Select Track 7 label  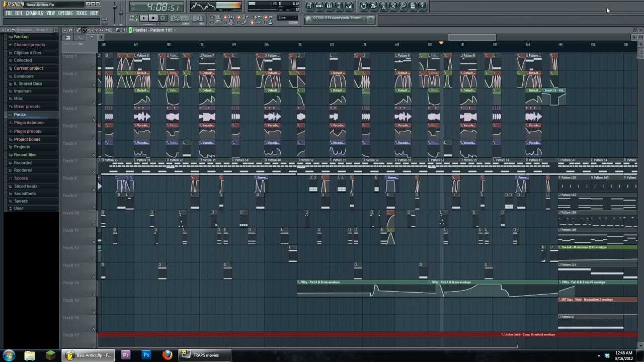pos(70,161)
